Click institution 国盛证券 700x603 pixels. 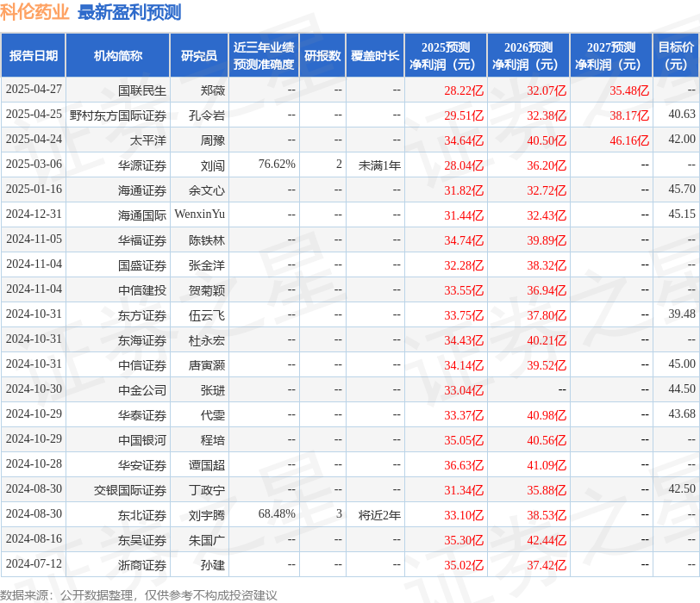click(x=142, y=265)
